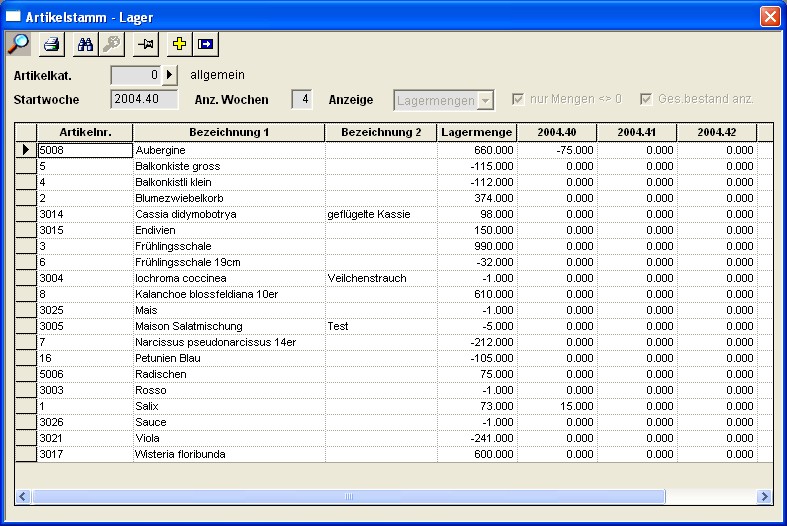
Task: Click the 'Veilchenstrauch' cell
Action: [381, 278]
